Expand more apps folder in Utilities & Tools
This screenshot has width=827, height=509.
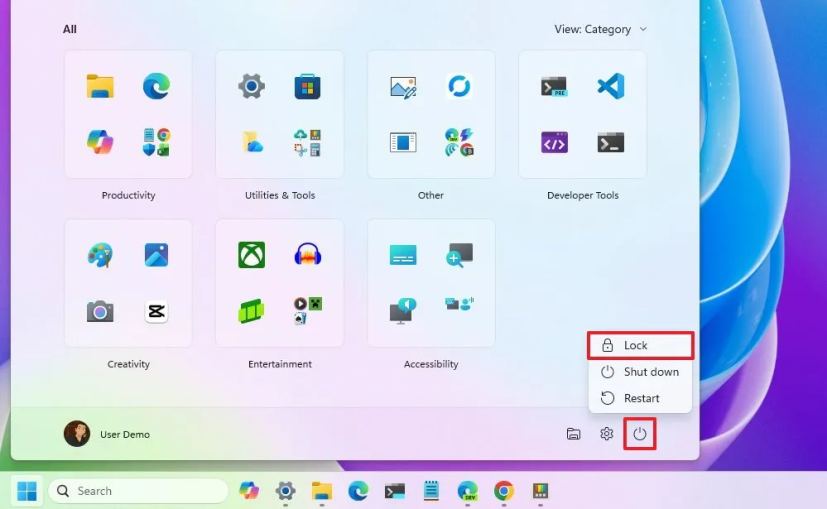tap(307, 142)
